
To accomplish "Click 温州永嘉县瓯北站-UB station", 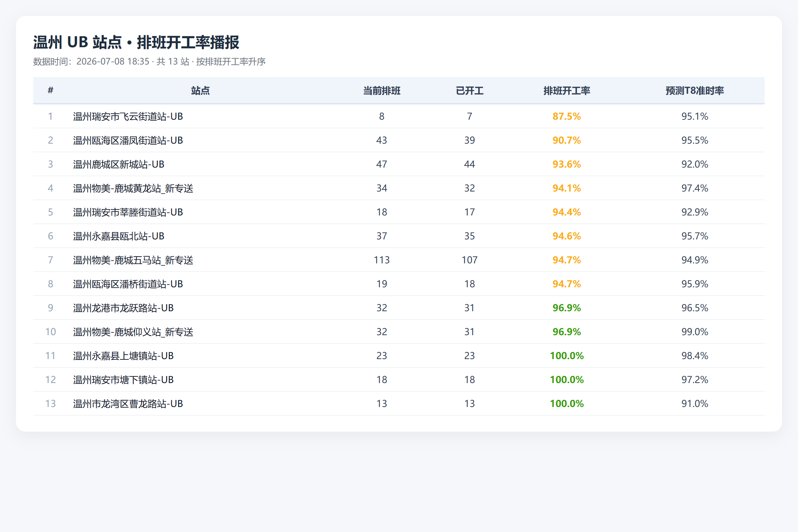I will pyautogui.click(x=118, y=236).
